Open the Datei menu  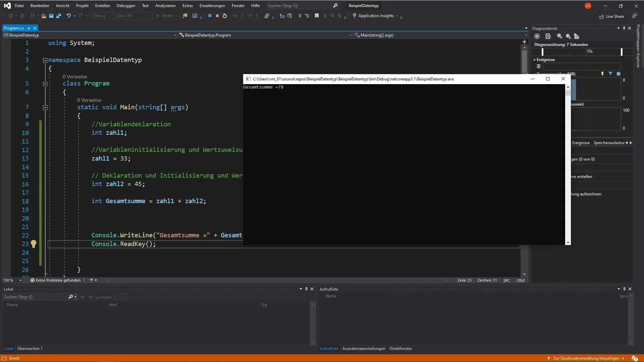(19, 6)
